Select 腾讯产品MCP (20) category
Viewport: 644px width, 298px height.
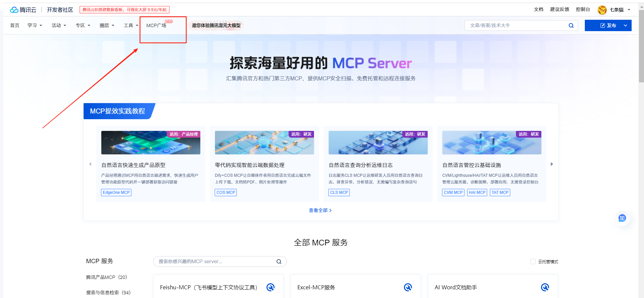pos(107,277)
